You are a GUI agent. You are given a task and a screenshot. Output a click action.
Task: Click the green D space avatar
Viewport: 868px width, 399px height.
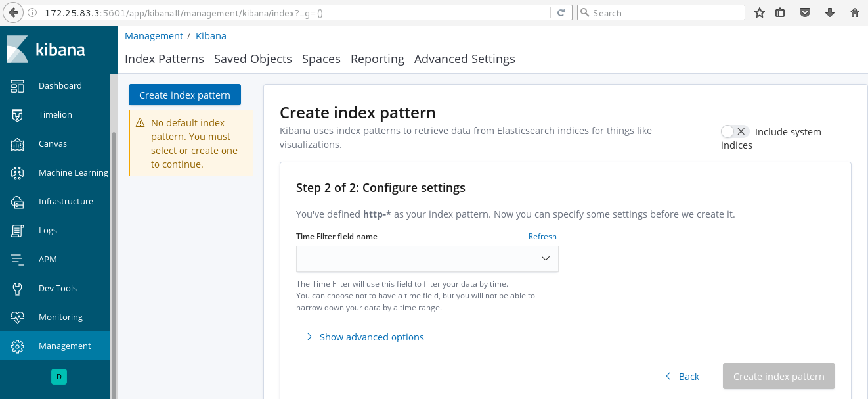click(59, 377)
